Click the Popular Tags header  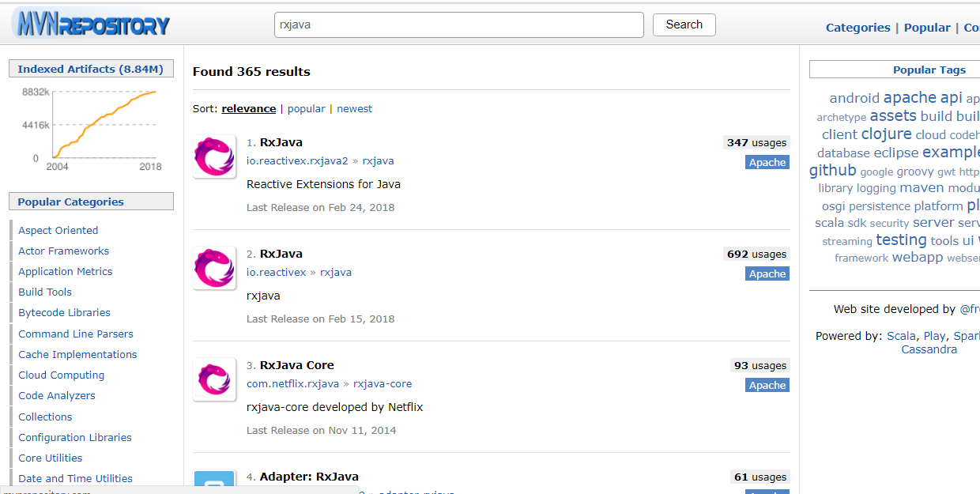click(929, 70)
